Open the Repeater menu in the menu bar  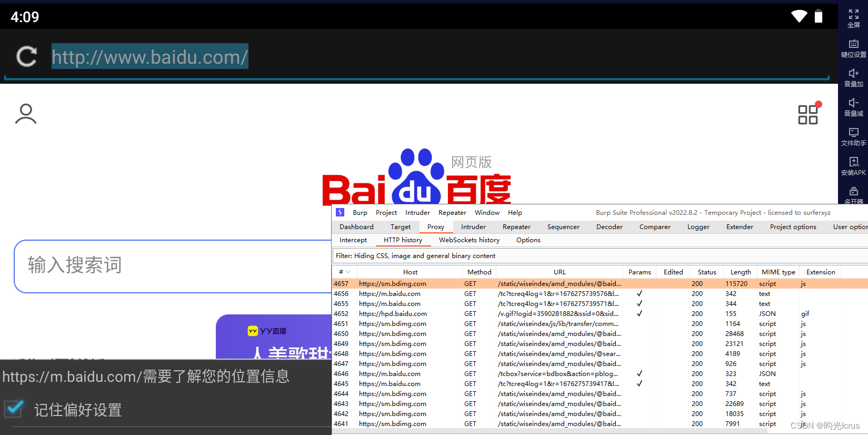(452, 213)
